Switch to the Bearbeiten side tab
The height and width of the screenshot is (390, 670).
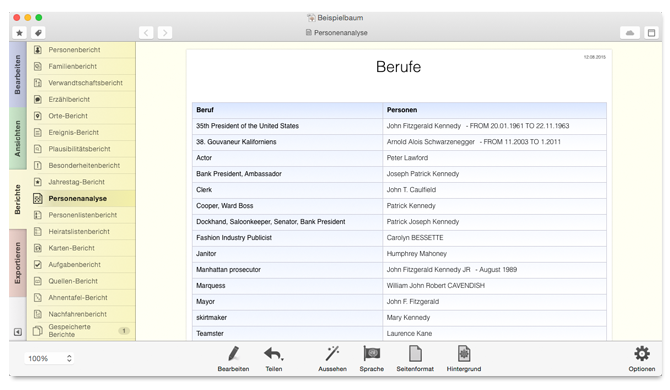click(x=18, y=74)
